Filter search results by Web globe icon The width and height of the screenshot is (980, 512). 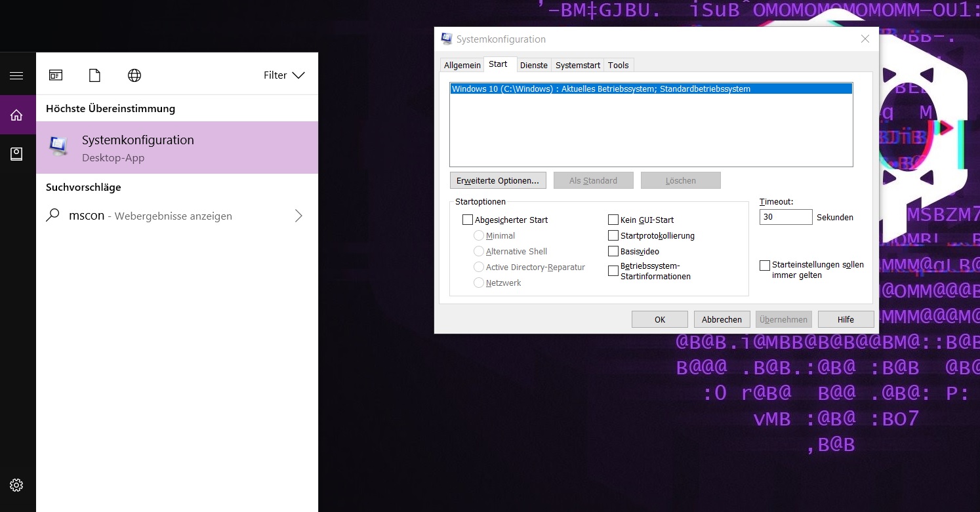click(x=134, y=75)
